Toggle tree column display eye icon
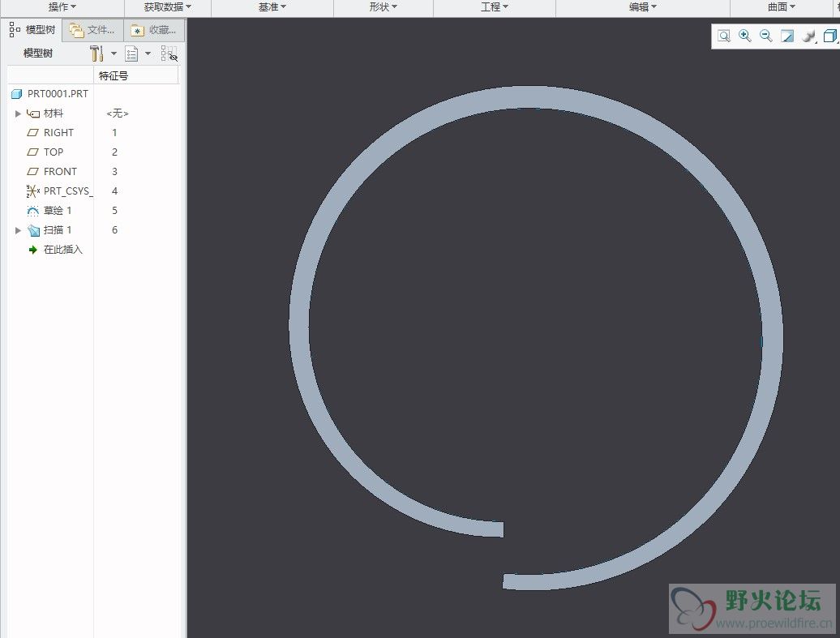The height and width of the screenshot is (638, 840). tap(169, 53)
